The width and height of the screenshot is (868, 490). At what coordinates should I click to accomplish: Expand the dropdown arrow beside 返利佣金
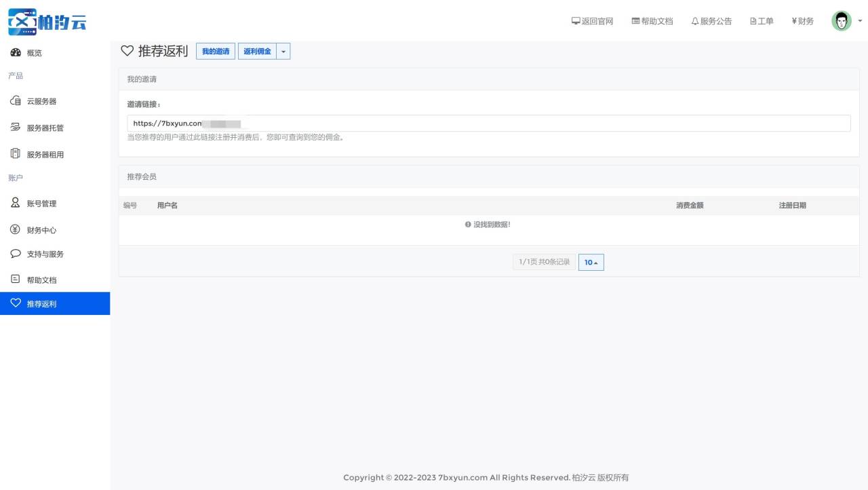(x=283, y=52)
